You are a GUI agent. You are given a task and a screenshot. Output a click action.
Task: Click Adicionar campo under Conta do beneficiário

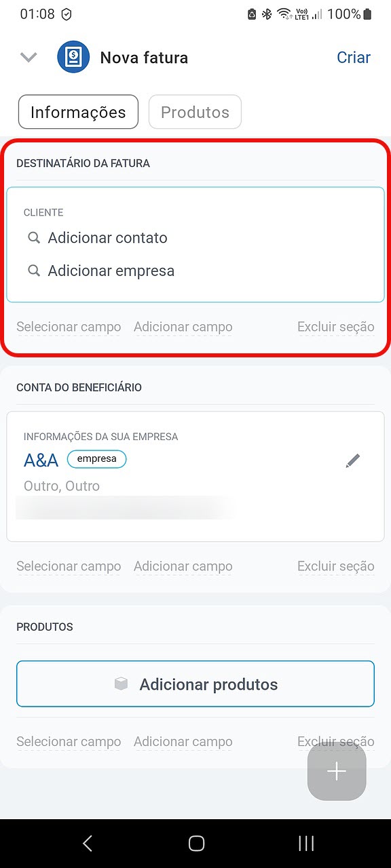click(x=183, y=566)
